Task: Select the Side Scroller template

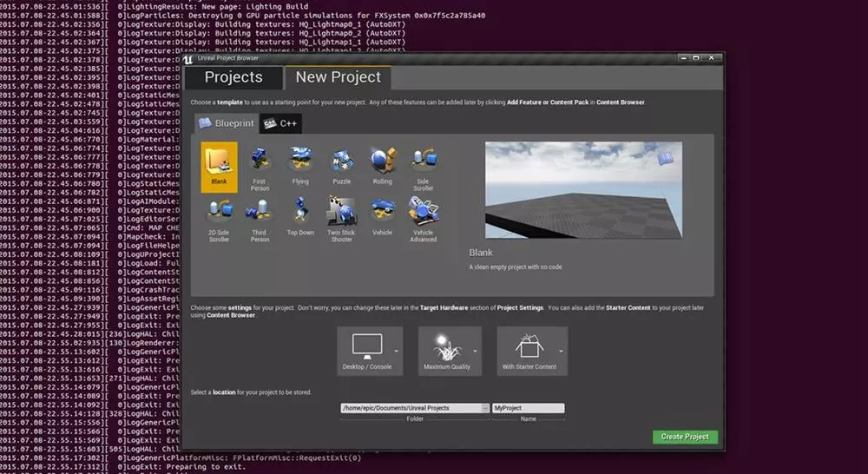Action: pos(423,168)
